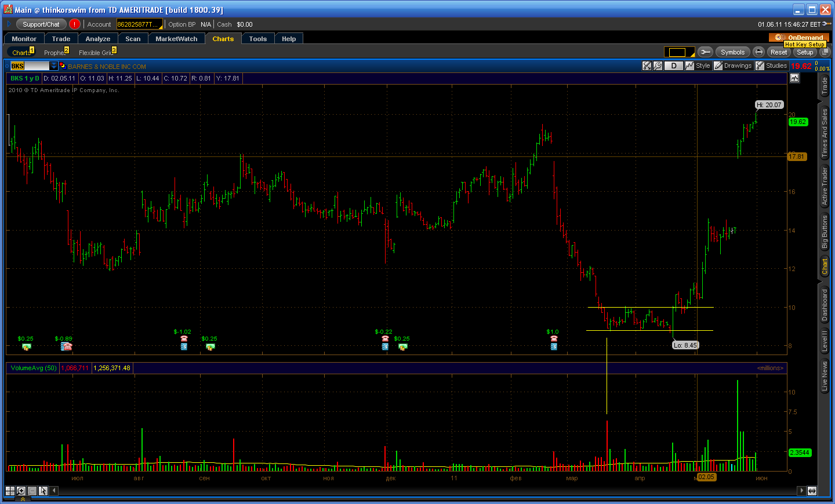835x504 pixels.
Task: Click the collapse triangle left of Support/Chat
Action: [x=9, y=24]
